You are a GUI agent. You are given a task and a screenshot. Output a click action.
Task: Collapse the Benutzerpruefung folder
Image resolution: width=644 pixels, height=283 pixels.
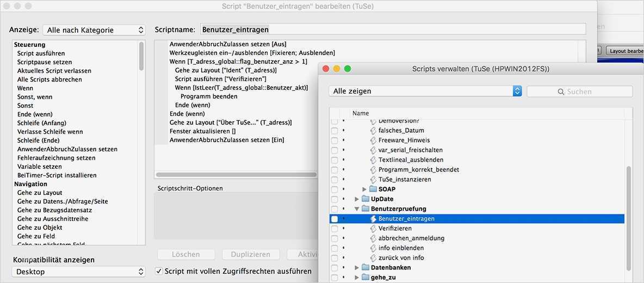356,208
